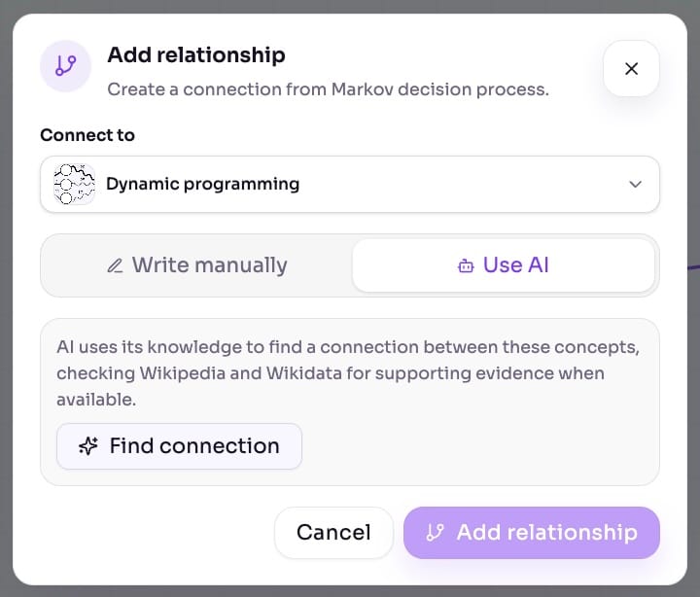
Task: Select the Use AI tab
Action: point(504,265)
